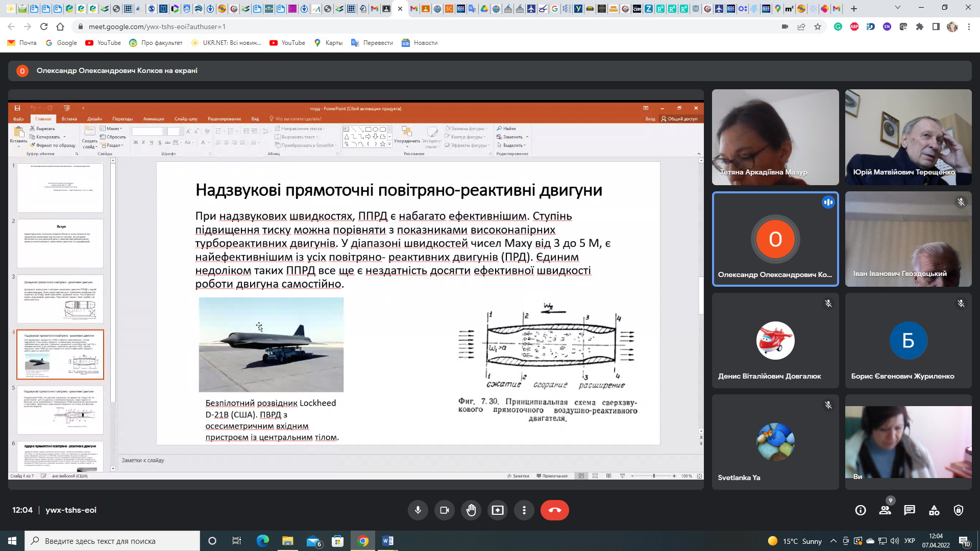980x551 pixels.
Task: Open more options three-dot menu
Action: (x=524, y=510)
